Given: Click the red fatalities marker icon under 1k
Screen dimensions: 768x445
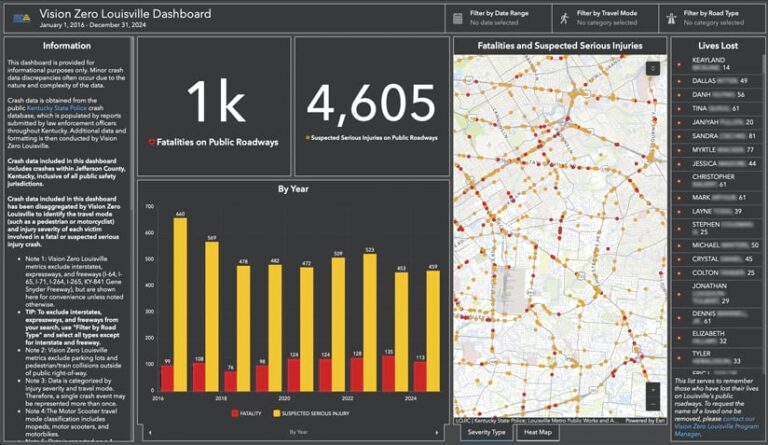Looking at the screenshot, I should [152, 142].
